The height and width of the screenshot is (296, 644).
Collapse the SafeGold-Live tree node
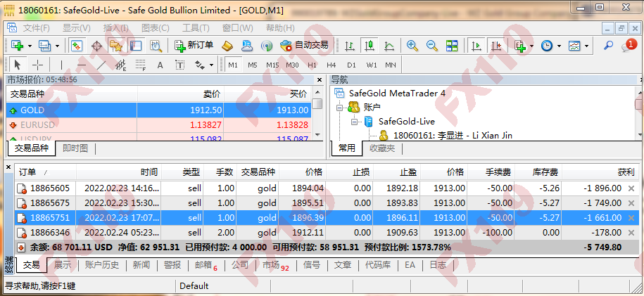coord(355,122)
